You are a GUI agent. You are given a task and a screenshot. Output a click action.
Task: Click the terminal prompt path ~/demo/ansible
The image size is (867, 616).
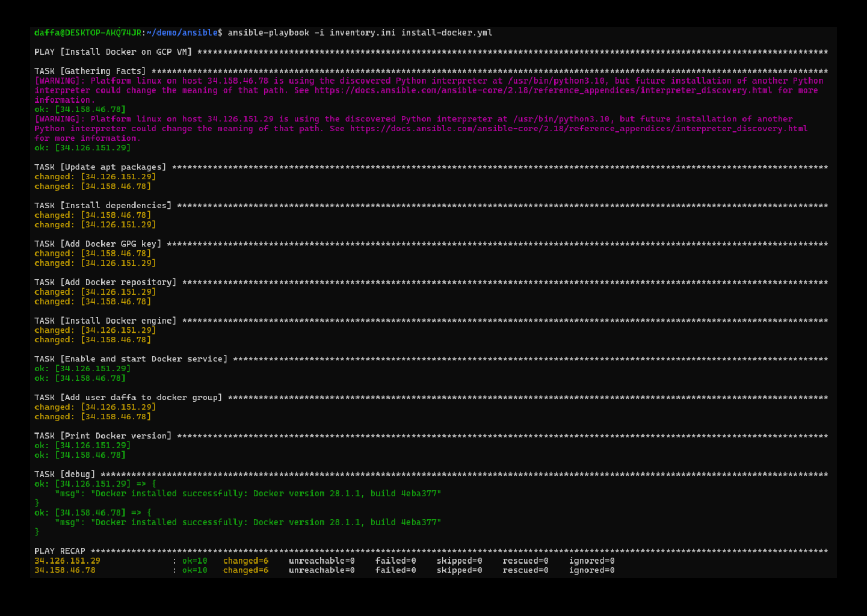coord(182,33)
